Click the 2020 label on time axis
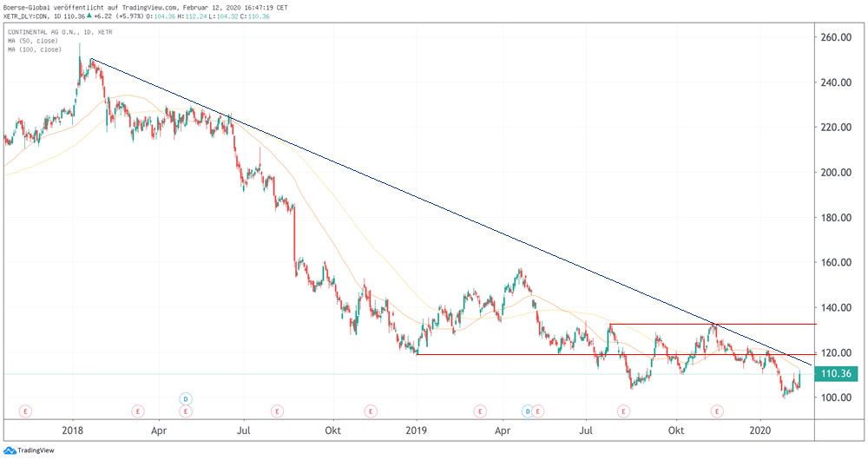This screenshot has width=868, height=460. pos(760,430)
